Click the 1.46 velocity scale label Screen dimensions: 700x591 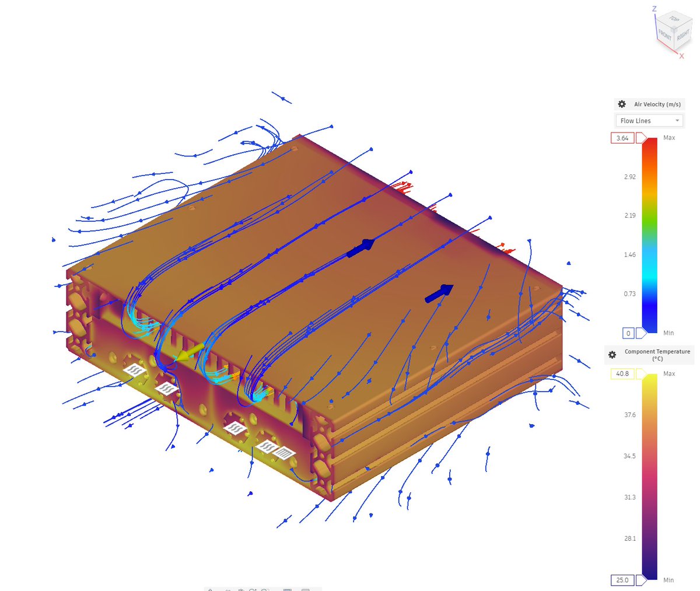coord(629,255)
